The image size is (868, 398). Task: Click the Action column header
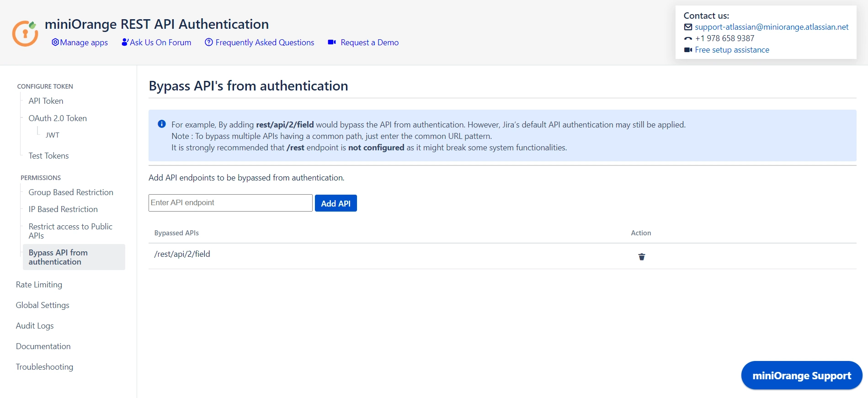click(641, 233)
